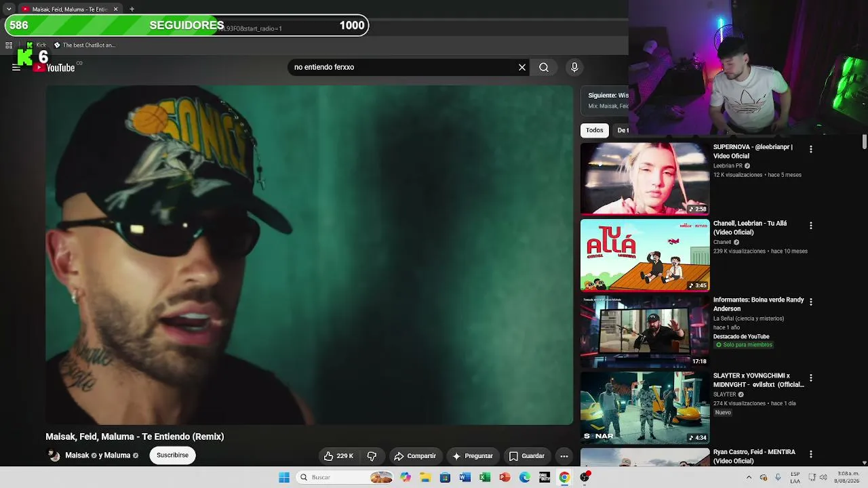Viewport: 868px width, 488px height.
Task: Open OBS Studio from the taskbar
Action: 585,477
